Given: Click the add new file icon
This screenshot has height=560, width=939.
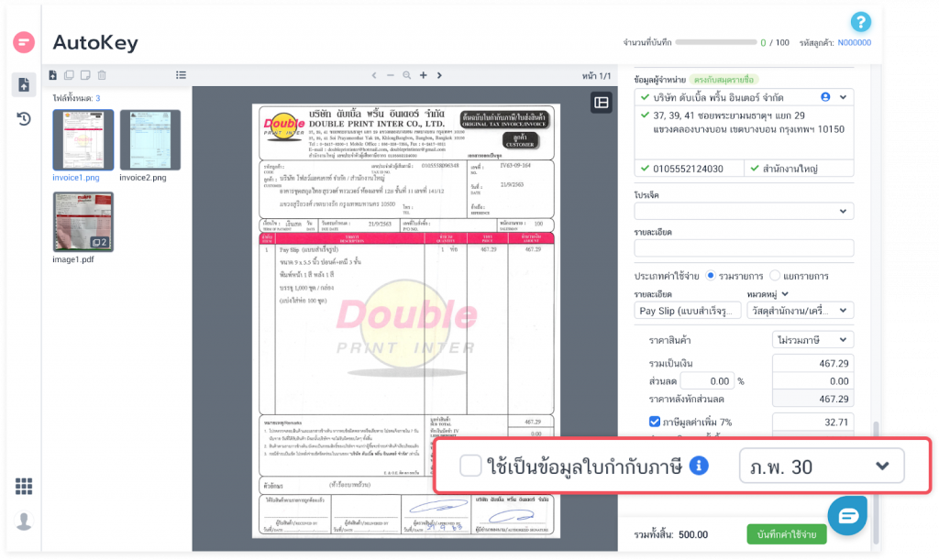Looking at the screenshot, I should [x=53, y=75].
